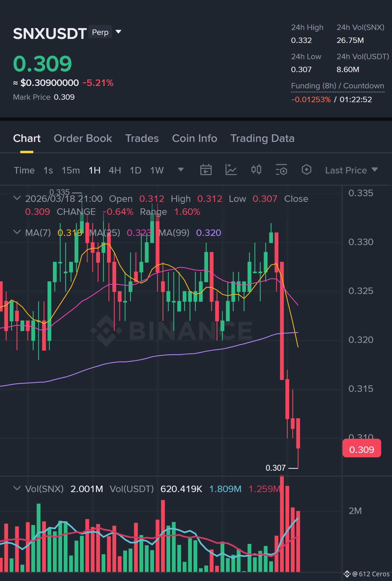Open the indicator settings list icon
The width and height of the screenshot is (392, 581).
(281, 170)
